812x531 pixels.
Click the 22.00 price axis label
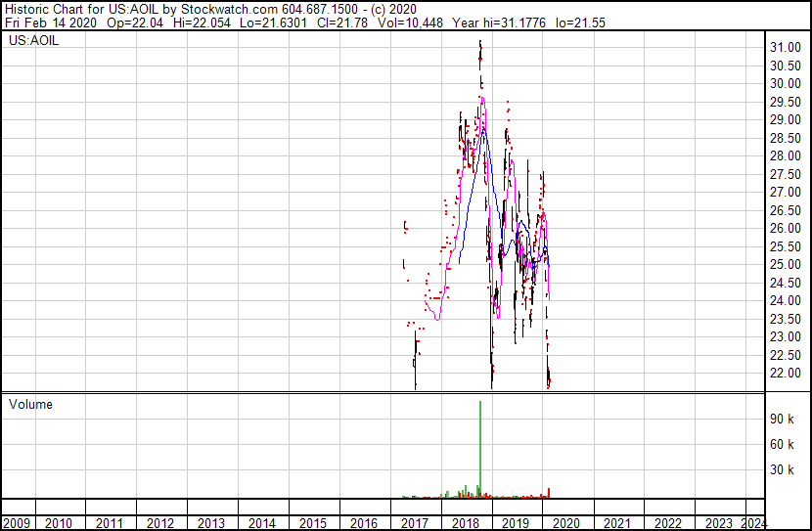click(x=788, y=373)
